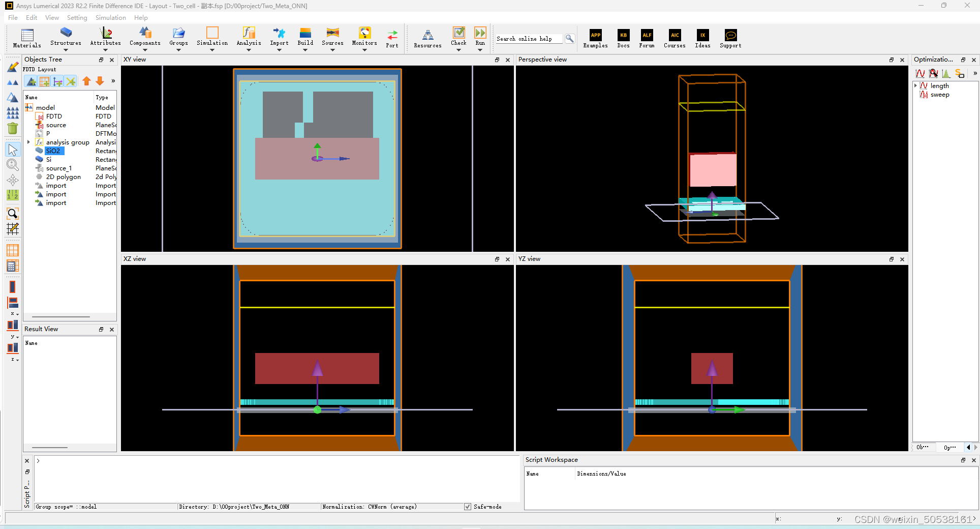Click the Port toolbar icon
The image size is (980, 529).
pos(392,36)
